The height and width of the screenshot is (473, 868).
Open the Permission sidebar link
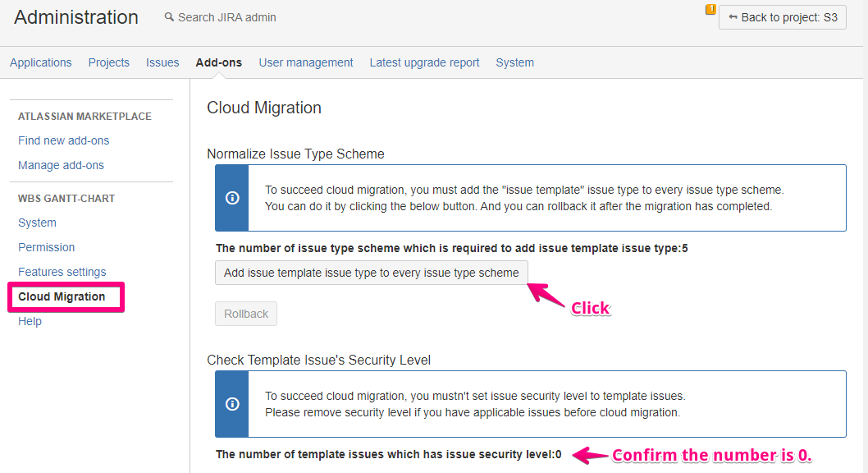tap(47, 247)
